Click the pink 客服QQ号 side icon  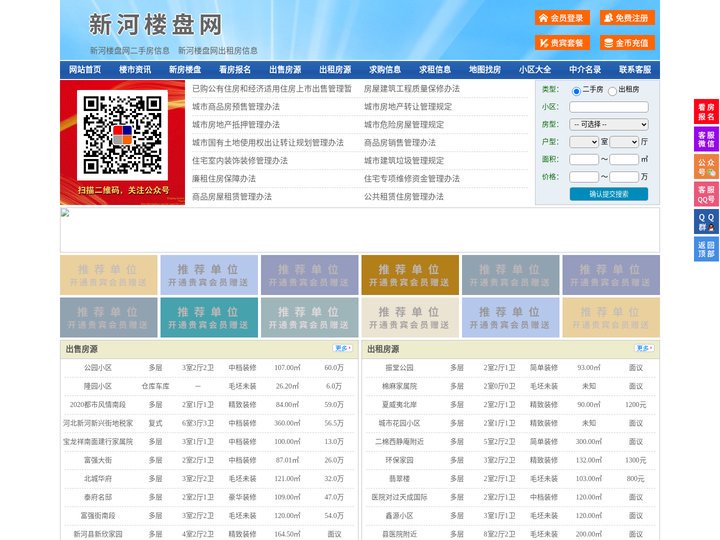pos(706,194)
